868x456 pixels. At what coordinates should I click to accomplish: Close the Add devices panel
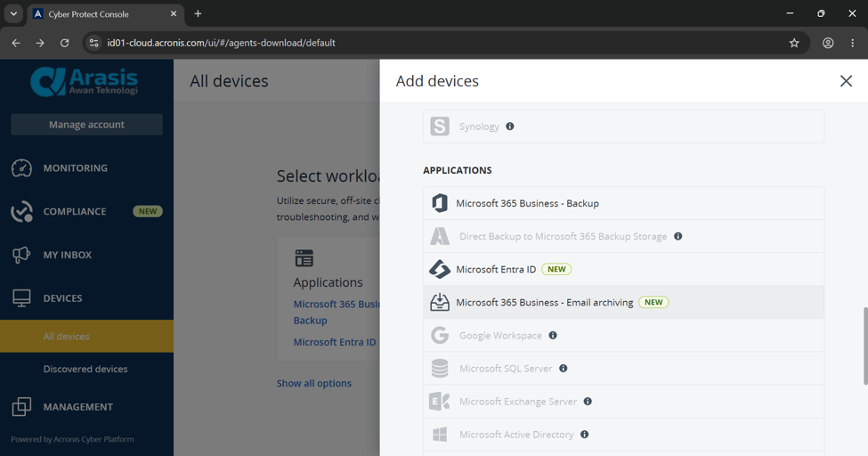846,81
